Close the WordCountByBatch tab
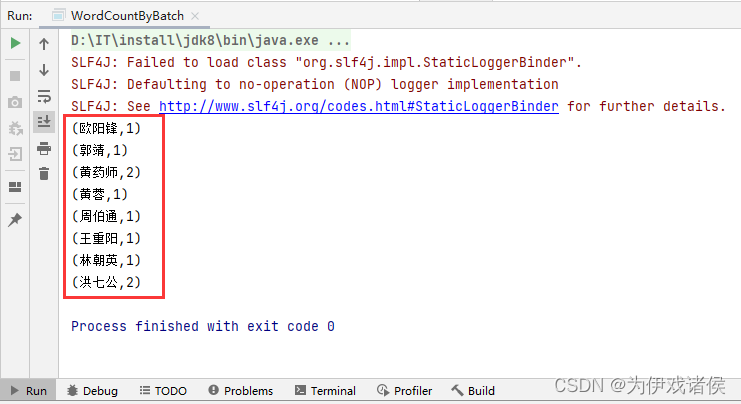The image size is (741, 404). 195,16
